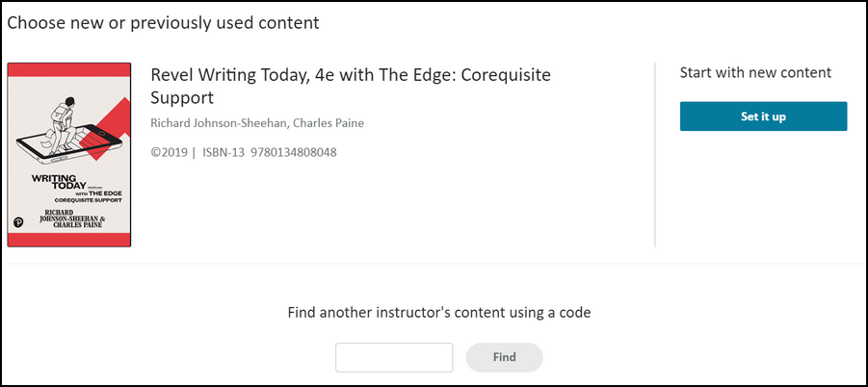This screenshot has height=387, width=868.
Task: Click the Find button
Action: (504, 357)
